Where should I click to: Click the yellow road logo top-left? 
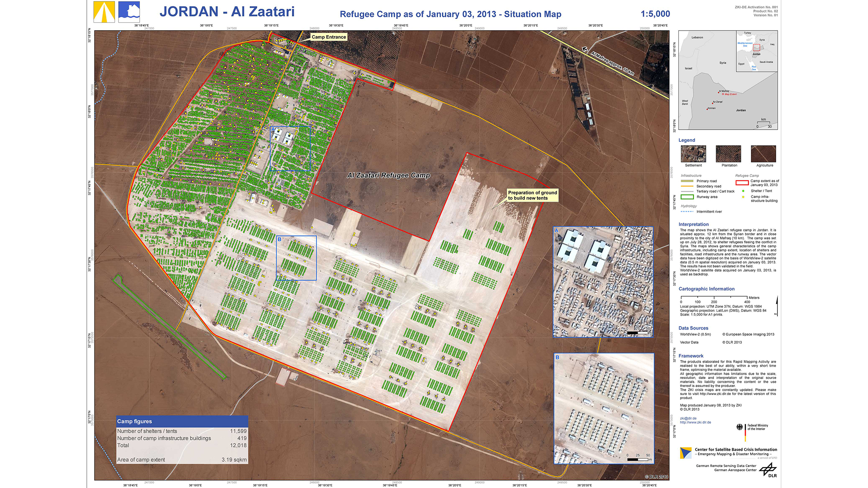(104, 12)
